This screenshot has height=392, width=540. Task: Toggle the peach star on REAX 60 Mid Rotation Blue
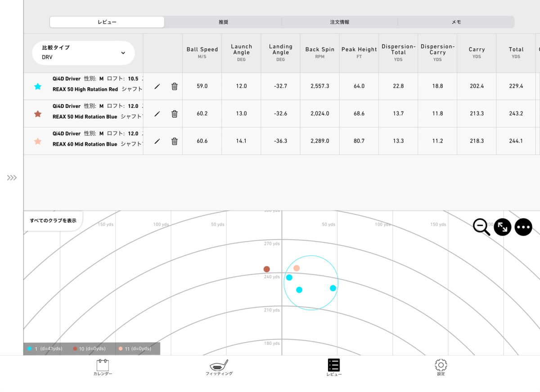[x=38, y=141]
